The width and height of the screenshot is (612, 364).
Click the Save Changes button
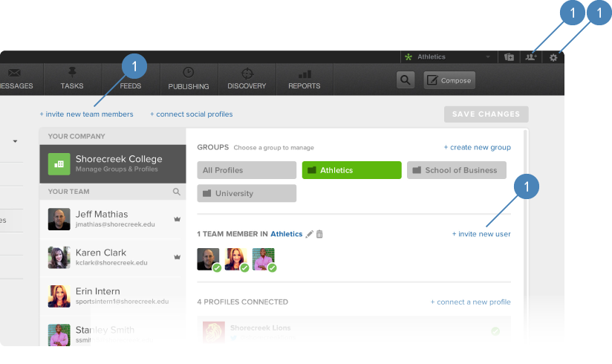click(x=486, y=114)
